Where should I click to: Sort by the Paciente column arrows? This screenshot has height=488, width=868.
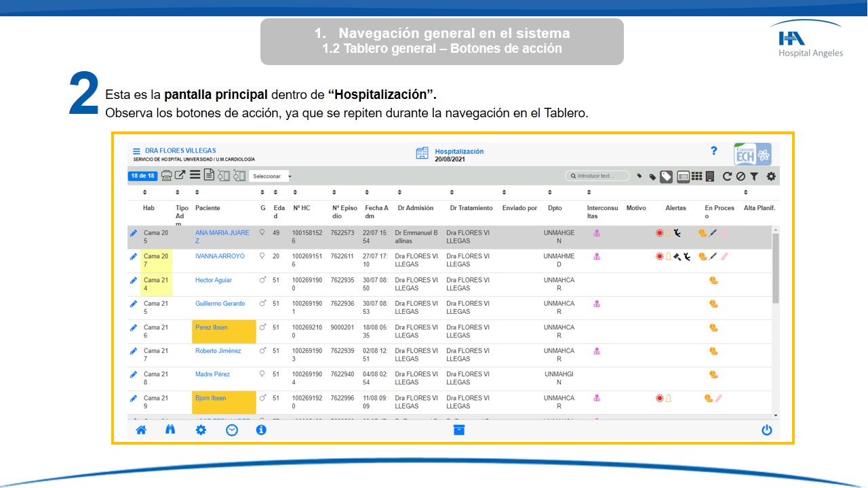coord(197,192)
